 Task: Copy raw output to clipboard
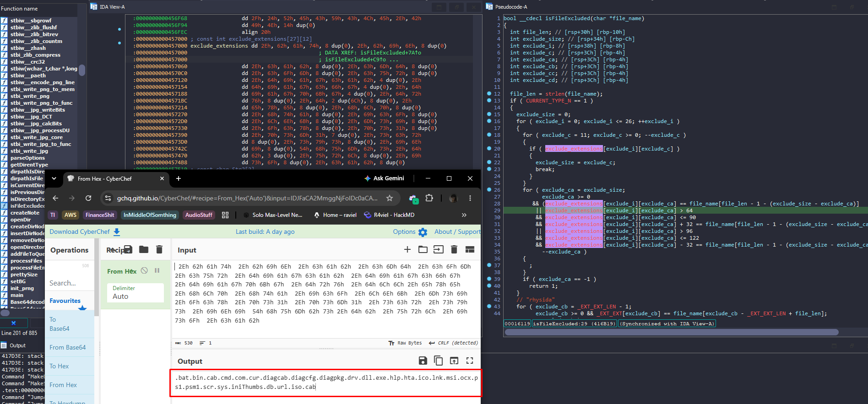click(438, 361)
